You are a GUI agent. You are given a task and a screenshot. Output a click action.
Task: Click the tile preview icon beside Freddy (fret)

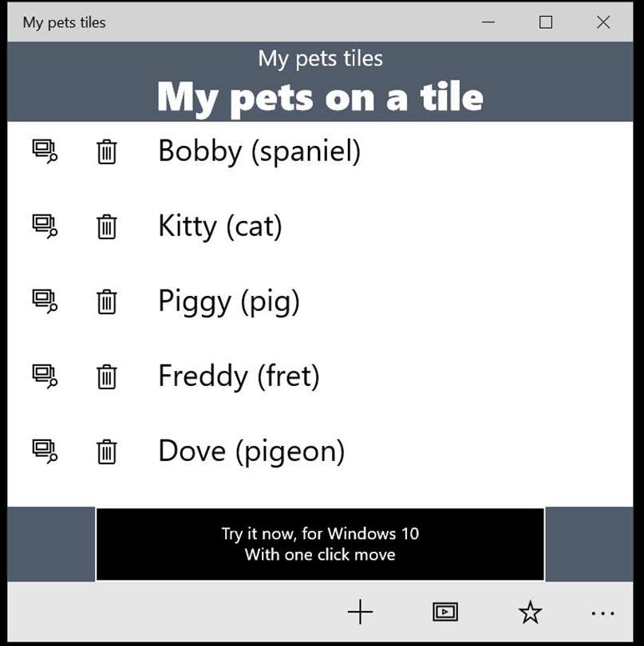45,376
